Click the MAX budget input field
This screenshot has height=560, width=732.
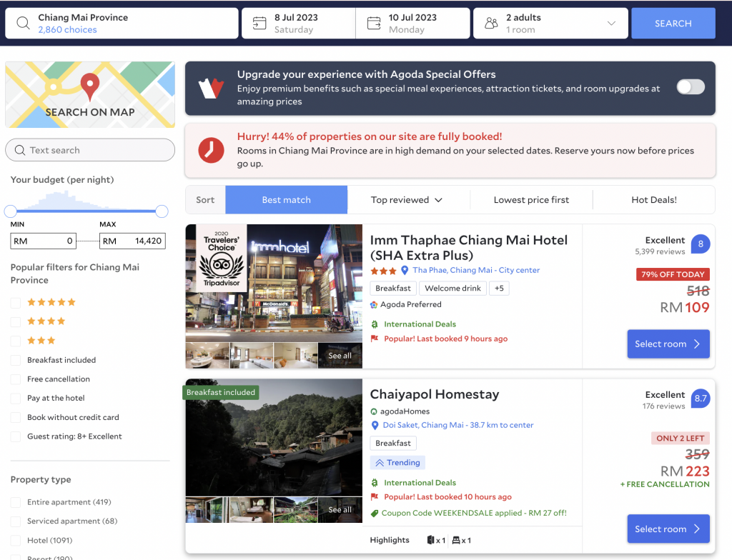pyautogui.click(x=132, y=241)
